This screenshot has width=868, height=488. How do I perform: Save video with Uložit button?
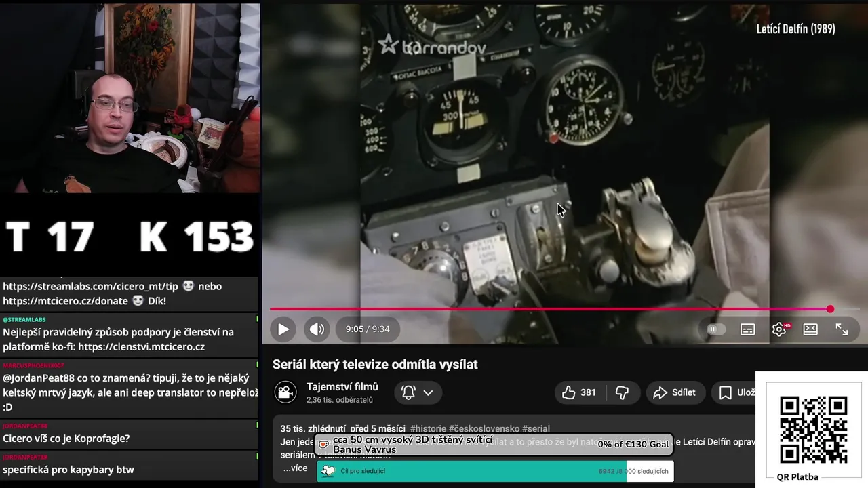(x=737, y=392)
